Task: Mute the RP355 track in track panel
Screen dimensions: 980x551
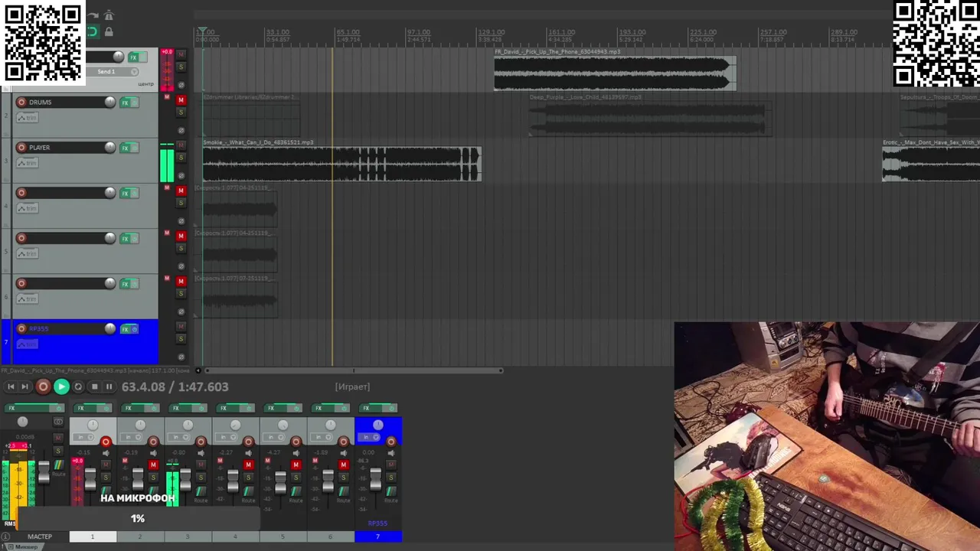Action: point(181,327)
